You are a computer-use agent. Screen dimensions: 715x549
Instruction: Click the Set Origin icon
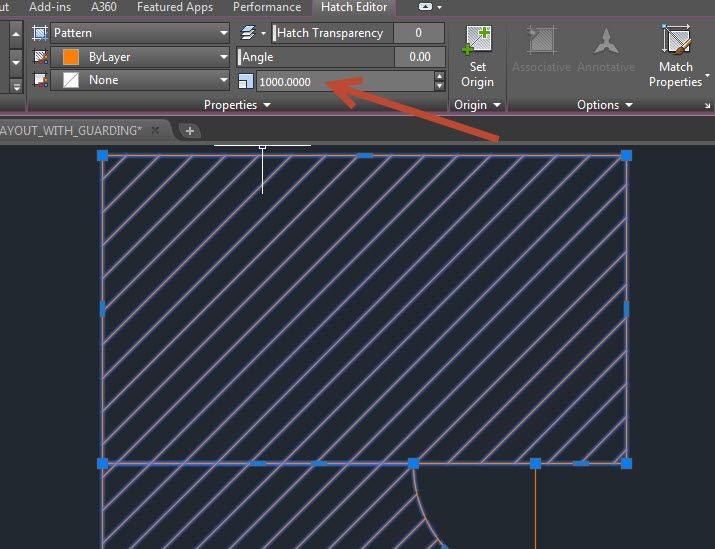click(x=477, y=40)
